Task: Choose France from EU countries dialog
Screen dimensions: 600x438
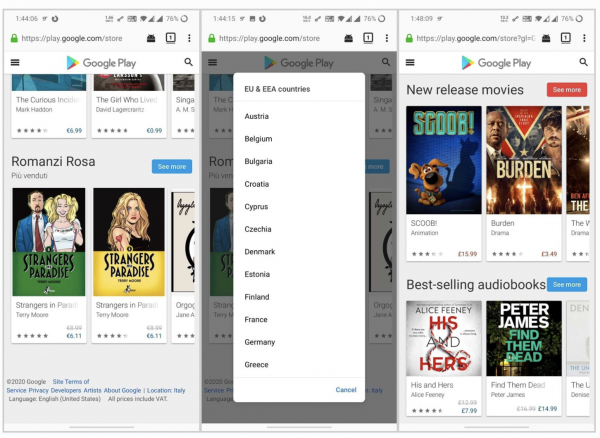Action: (299, 319)
